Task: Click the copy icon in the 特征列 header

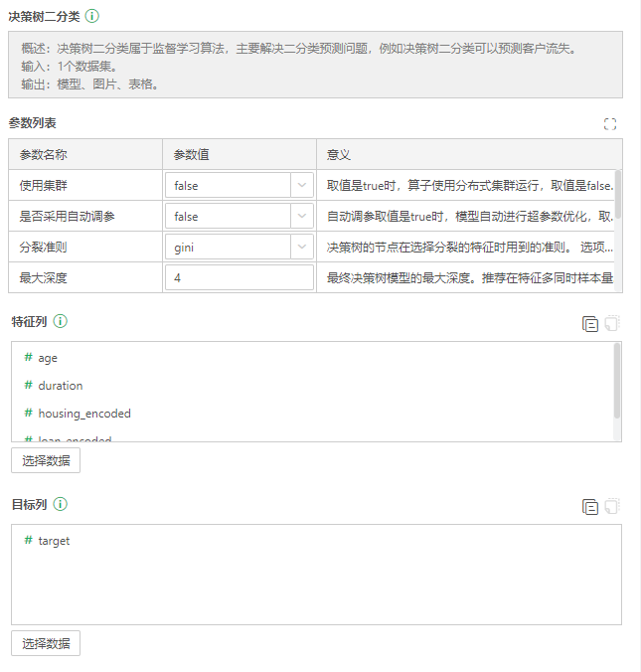Action: point(590,324)
